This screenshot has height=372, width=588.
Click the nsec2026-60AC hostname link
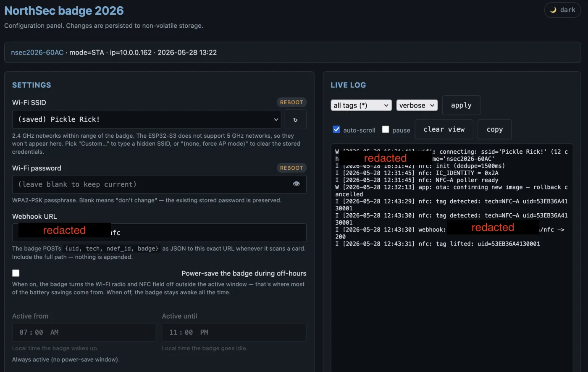37,52
